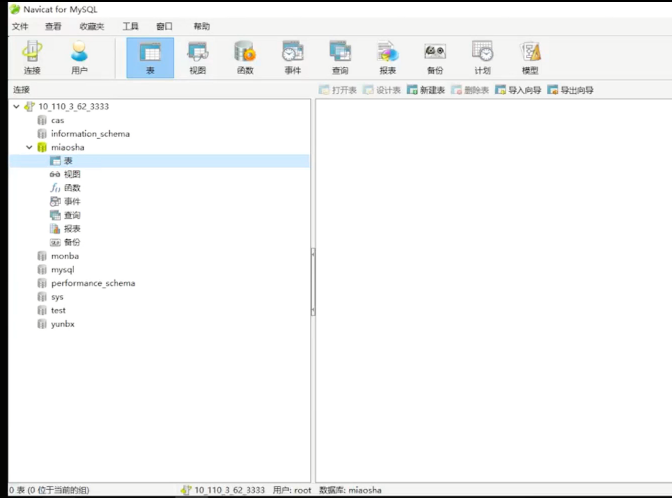Click the green miaosha database icon
The width and height of the screenshot is (672, 498).
coord(42,147)
